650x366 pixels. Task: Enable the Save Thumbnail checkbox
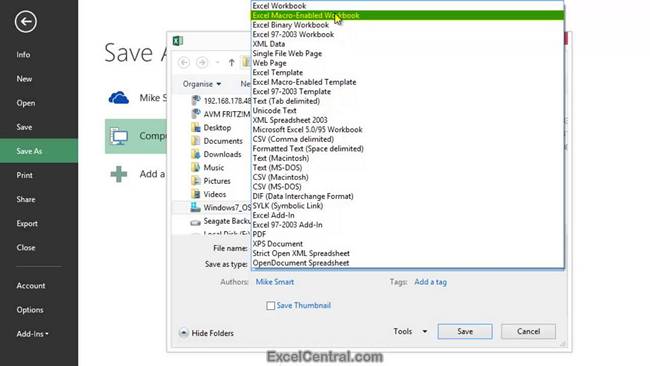point(271,305)
